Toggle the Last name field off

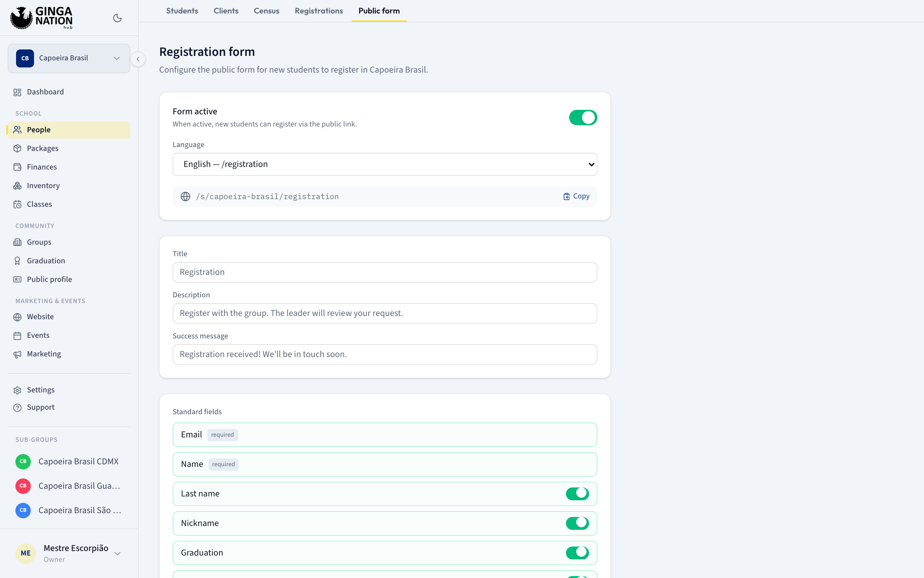(x=577, y=494)
